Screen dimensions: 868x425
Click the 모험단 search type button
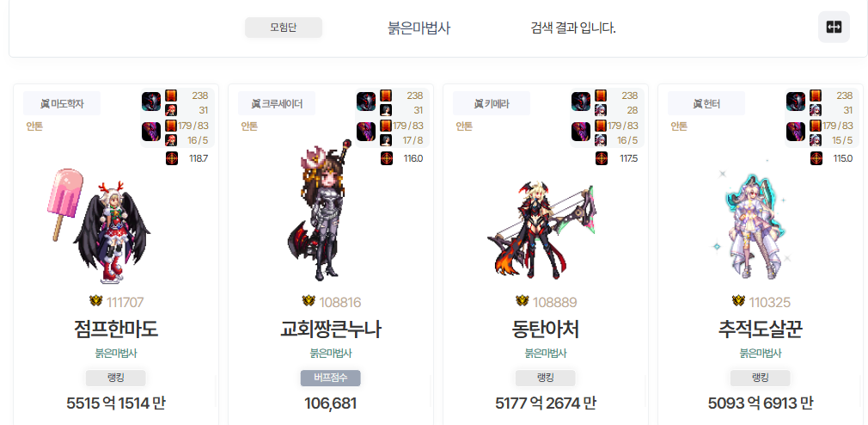pos(284,28)
